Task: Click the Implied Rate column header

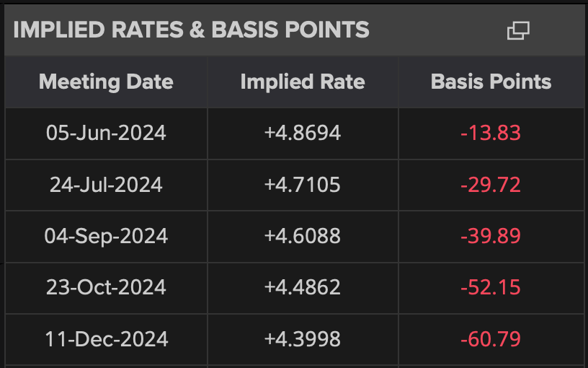Action: (x=303, y=82)
